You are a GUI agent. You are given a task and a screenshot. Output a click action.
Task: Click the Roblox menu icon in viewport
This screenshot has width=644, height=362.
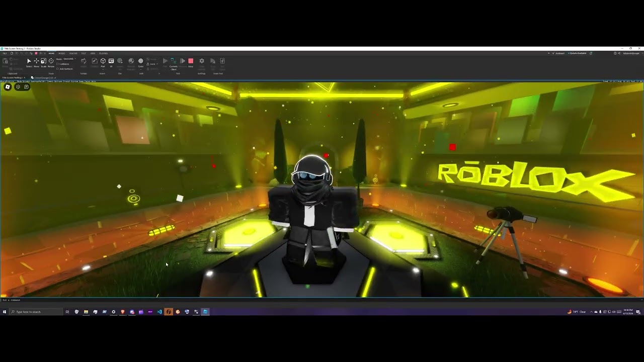pyautogui.click(x=8, y=87)
